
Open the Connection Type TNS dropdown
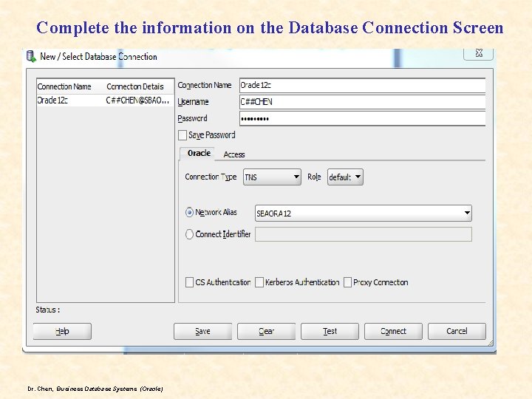[272, 177]
